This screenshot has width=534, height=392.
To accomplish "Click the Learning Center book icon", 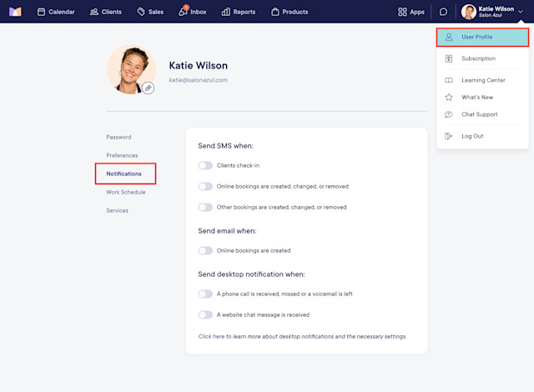I will click(x=449, y=80).
